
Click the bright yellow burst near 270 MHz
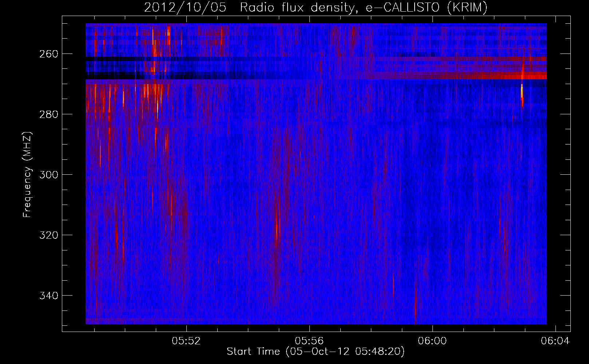coord(522,92)
